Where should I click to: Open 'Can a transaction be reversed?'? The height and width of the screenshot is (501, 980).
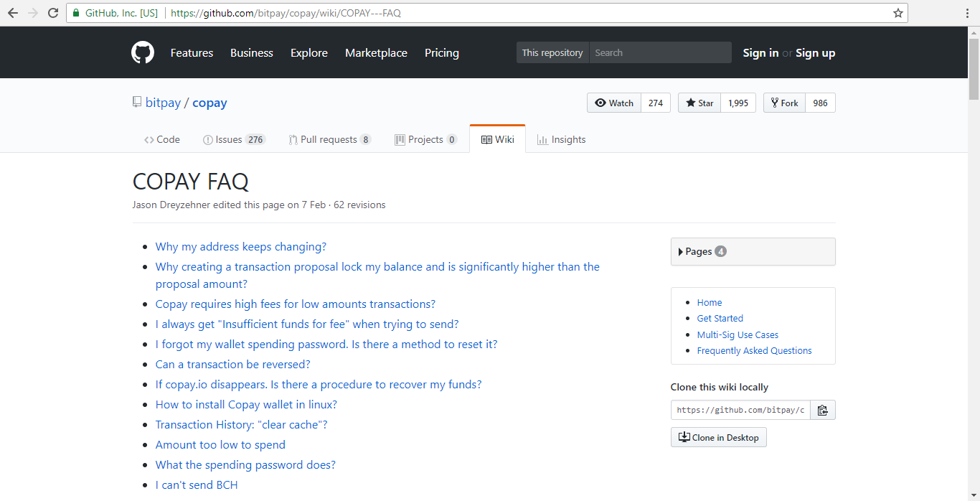click(233, 364)
